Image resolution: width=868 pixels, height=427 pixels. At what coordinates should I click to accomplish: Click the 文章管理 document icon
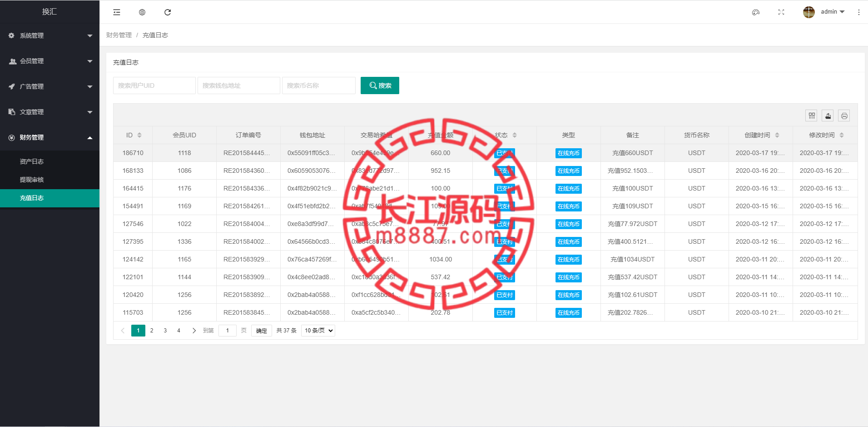(x=12, y=112)
